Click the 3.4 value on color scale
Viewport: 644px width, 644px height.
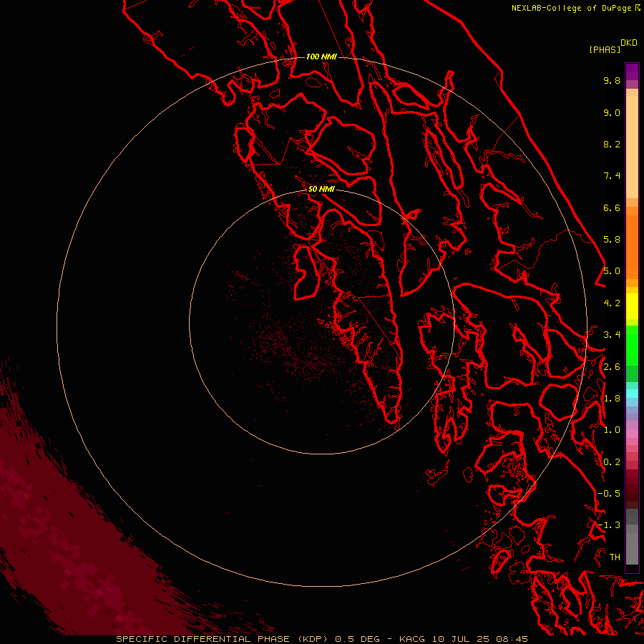coord(612,335)
